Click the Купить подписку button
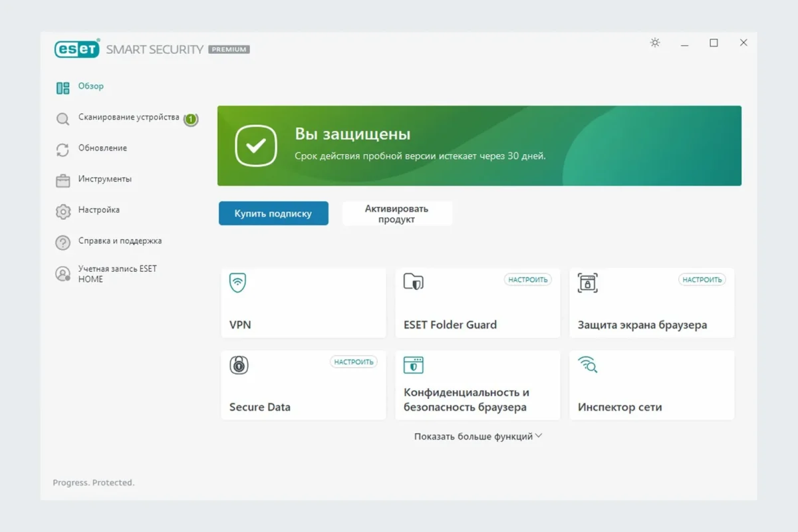Viewport: 798px width, 532px height. (x=273, y=213)
